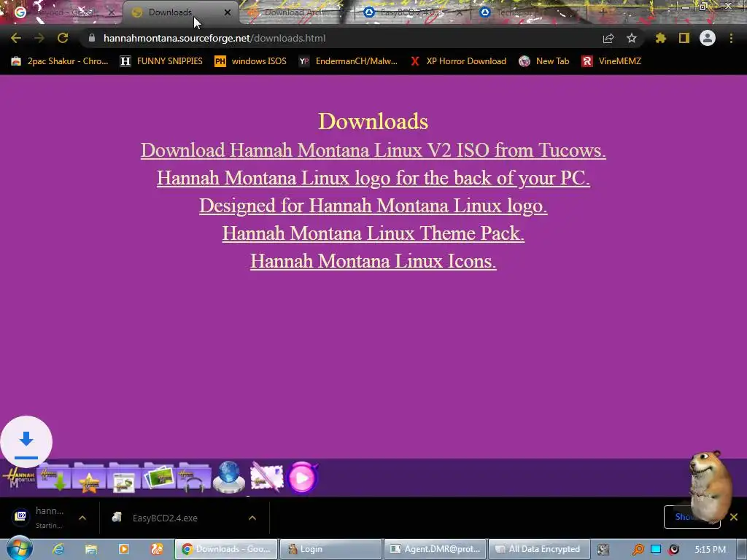Viewport: 747px width, 560px height.
Task: Open Chrome's three-dot menu
Action: click(731, 38)
